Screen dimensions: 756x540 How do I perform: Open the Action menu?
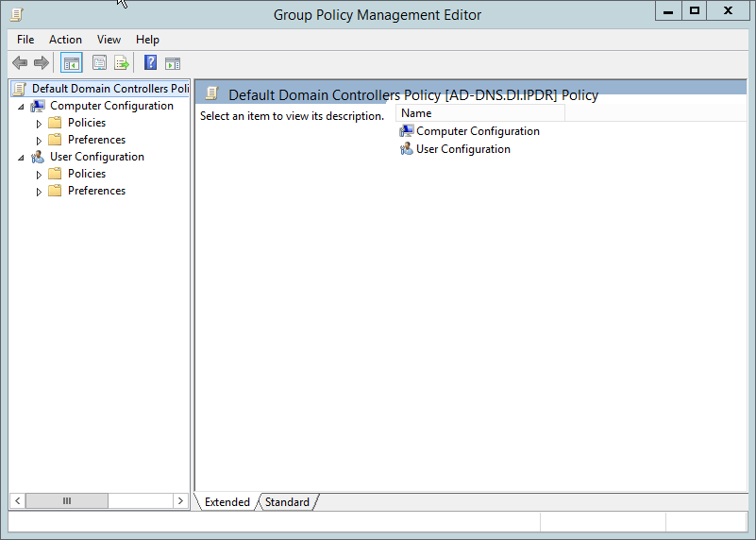click(x=65, y=40)
